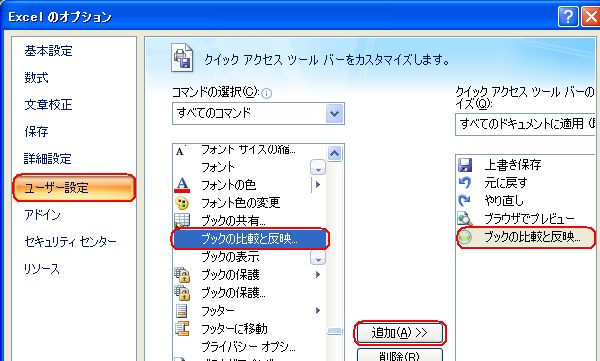Image resolution: width=600 pixels, height=361 pixels.
Task: Expand the フッター submenu arrow
Action: click(x=318, y=310)
